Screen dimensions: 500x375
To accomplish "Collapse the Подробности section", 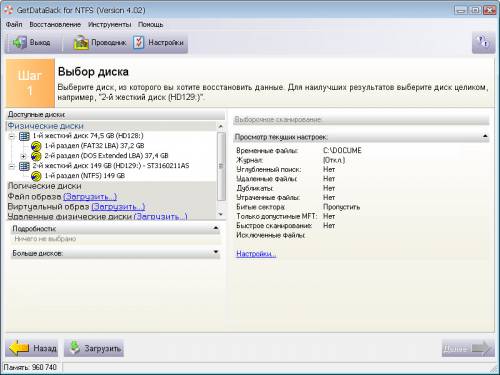I will [x=216, y=228].
